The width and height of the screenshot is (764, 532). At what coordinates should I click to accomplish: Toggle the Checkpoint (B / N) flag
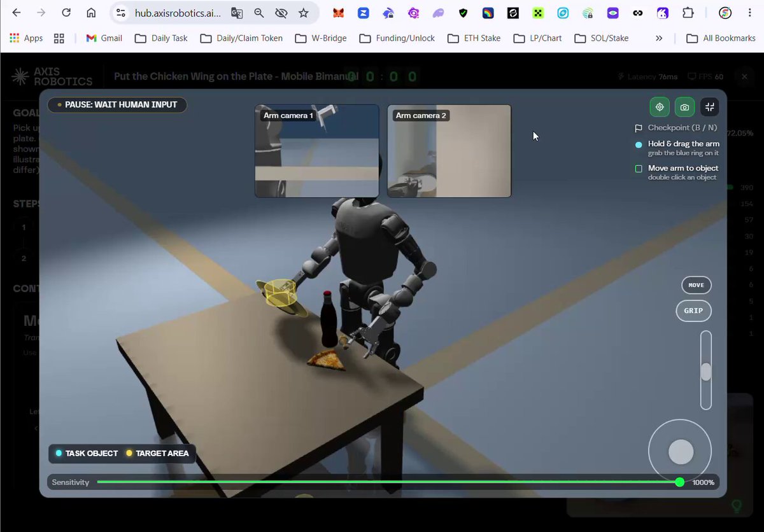(639, 128)
